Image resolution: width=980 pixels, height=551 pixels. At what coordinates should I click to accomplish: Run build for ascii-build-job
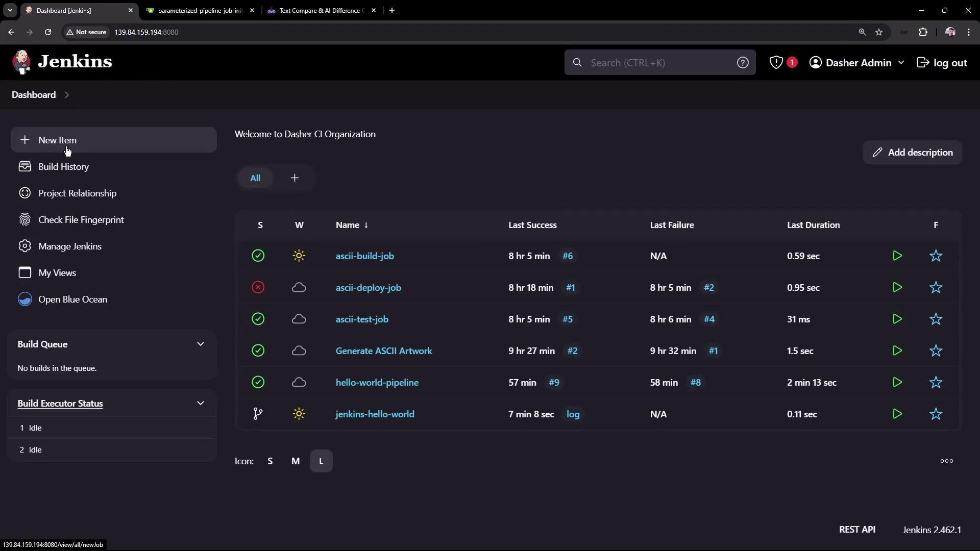tap(897, 256)
